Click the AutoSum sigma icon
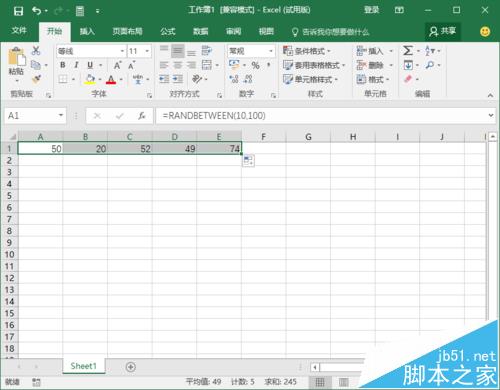Screen dimensions: 500x390 coord(408,51)
